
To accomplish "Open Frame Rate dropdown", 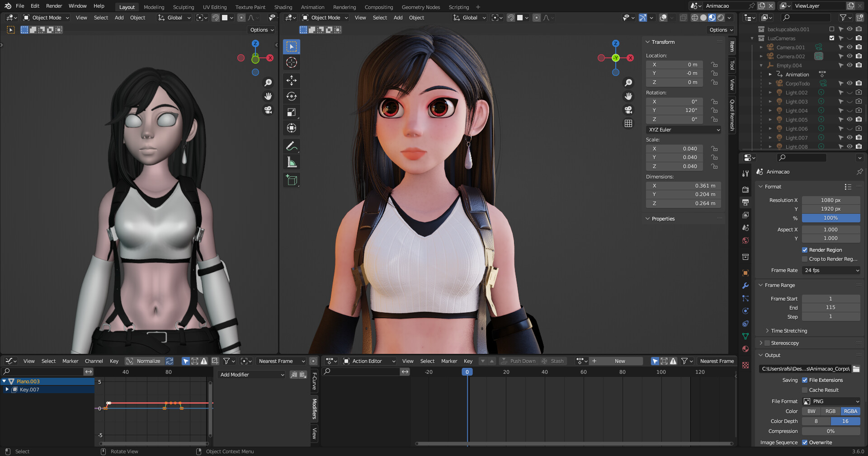I will pyautogui.click(x=831, y=270).
